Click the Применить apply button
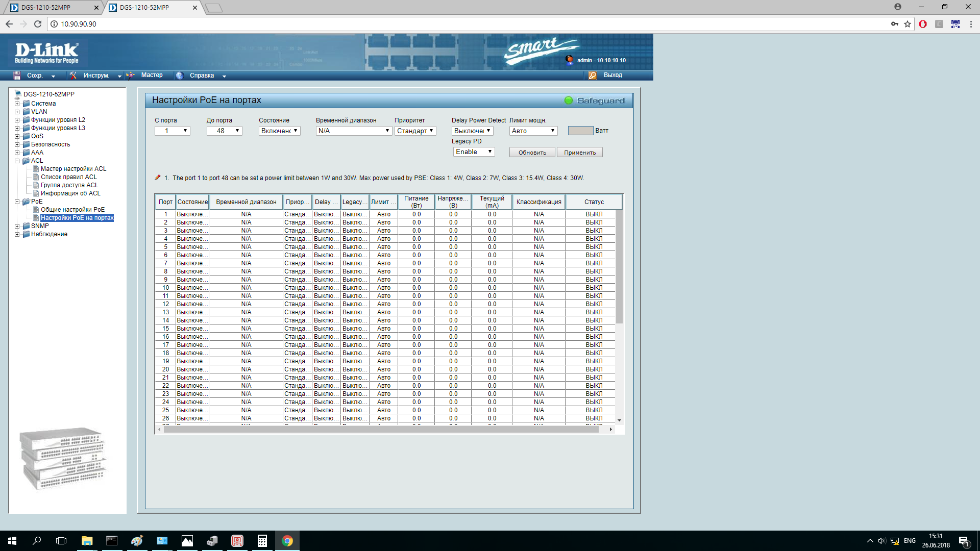Viewport: 980px width, 551px height. click(579, 153)
